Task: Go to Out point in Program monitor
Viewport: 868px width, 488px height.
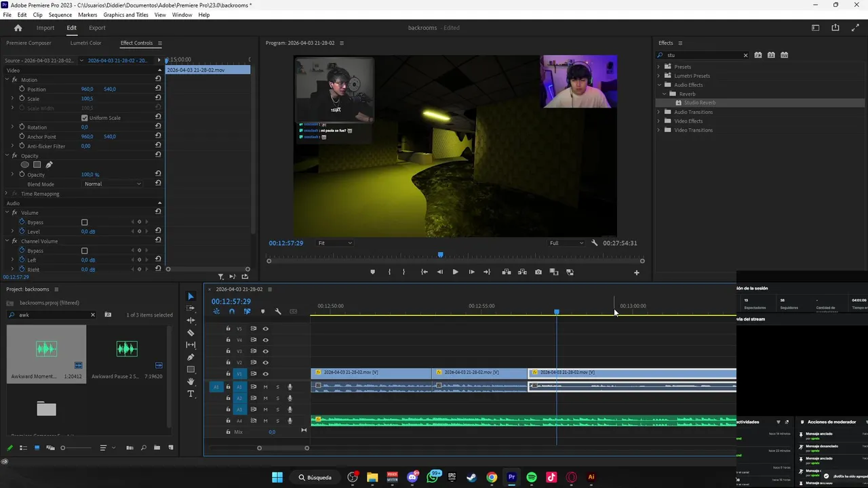Action: (x=487, y=272)
